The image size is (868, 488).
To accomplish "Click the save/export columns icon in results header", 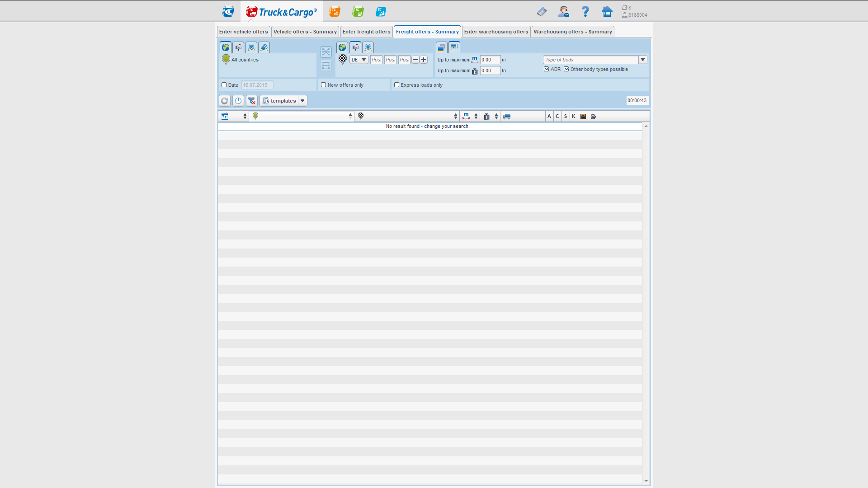I will tap(583, 116).
